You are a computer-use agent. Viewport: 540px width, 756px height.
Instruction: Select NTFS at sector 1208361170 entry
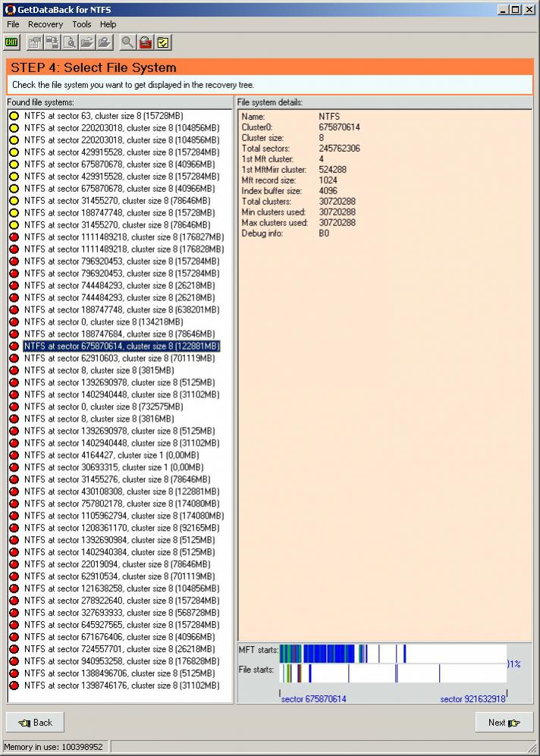pyautogui.click(x=121, y=528)
